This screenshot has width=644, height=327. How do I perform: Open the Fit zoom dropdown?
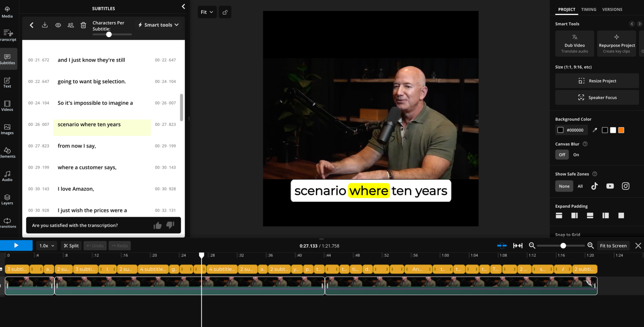click(207, 12)
